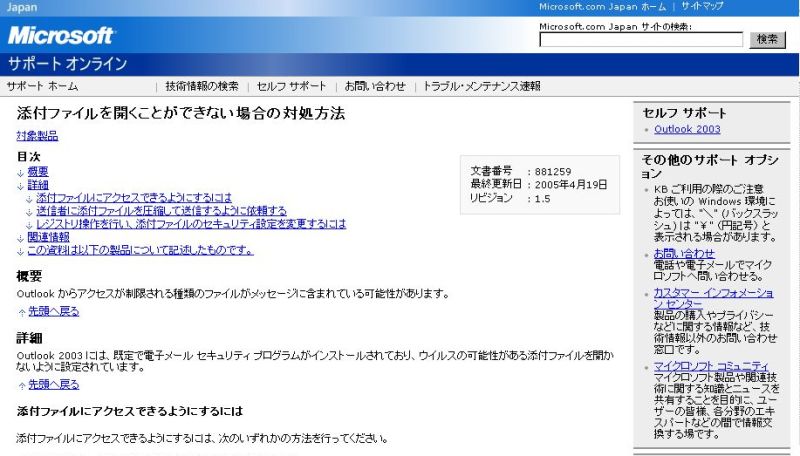Open この資料は以下の製品について記述したものです link

pyautogui.click(x=140, y=250)
